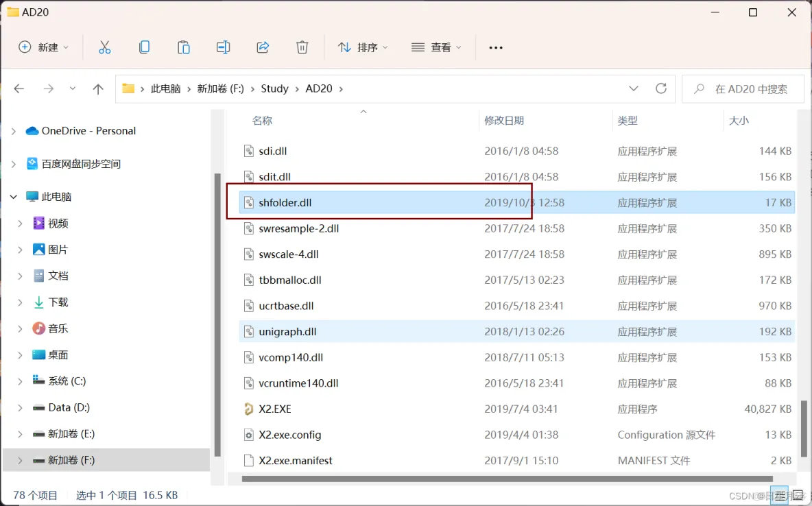Sort by 名称 column header
This screenshot has width=812, height=506.
click(x=262, y=121)
